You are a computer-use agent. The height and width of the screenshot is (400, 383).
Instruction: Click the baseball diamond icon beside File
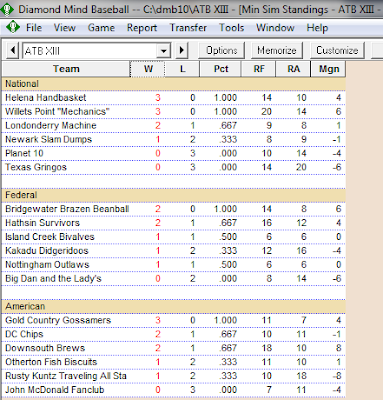click(x=13, y=27)
